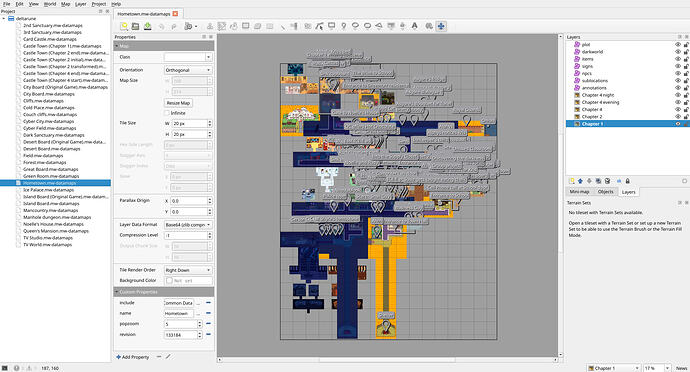Click the Open file toolbar icon
This screenshot has height=372, width=690.
pyautogui.click(x=136, y=26)
